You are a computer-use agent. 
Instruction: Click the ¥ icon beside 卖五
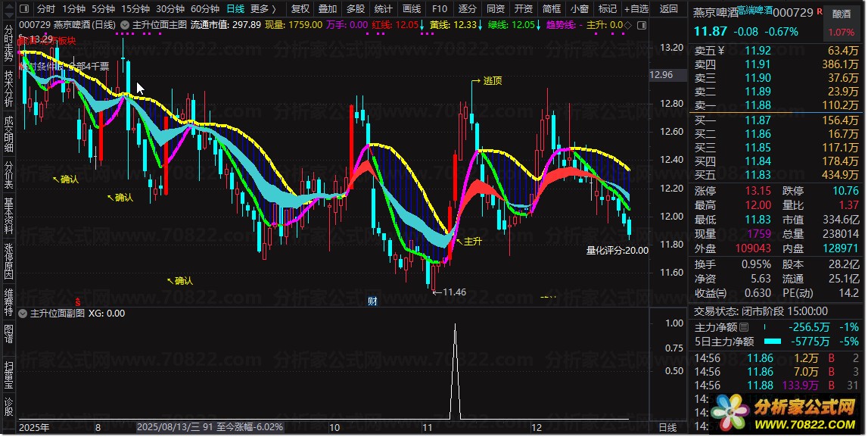720,51
